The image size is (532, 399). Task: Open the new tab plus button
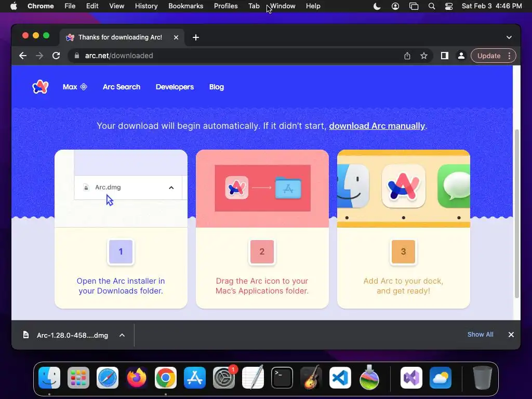coord(196,37)
